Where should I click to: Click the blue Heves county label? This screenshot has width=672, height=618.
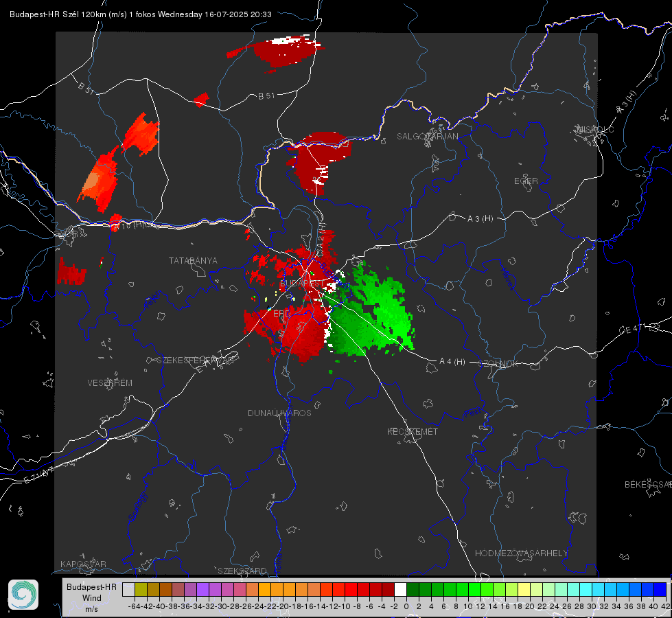coord(507,279)
